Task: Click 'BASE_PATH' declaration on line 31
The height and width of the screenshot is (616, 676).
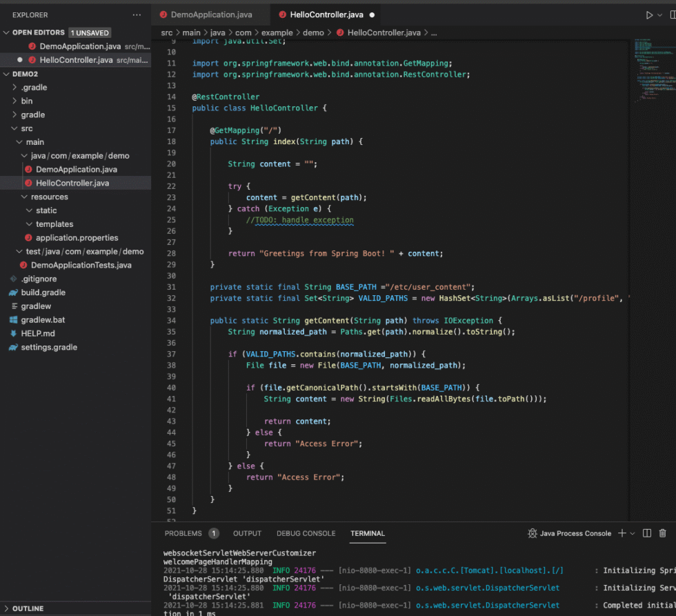Action: click(356, 287)
